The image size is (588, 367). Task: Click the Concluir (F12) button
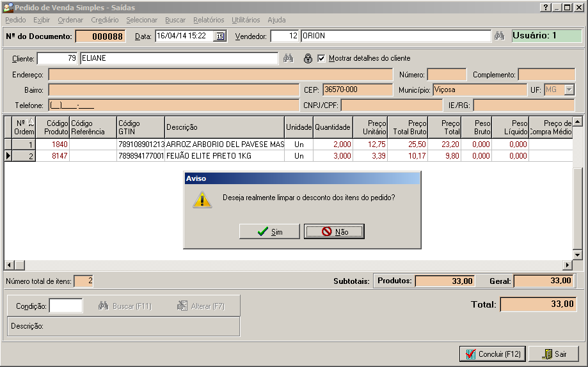pyautogui.click(x=492, y=354)
